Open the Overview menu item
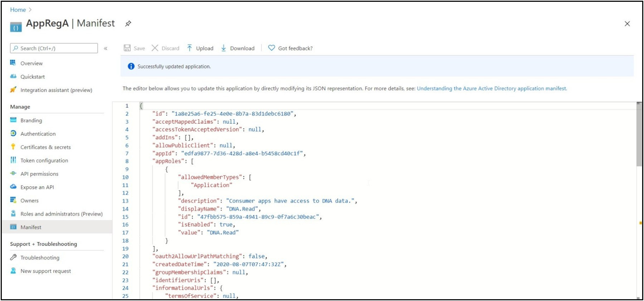This screenshot has height=301, width=644. click(x=31, y=63)
